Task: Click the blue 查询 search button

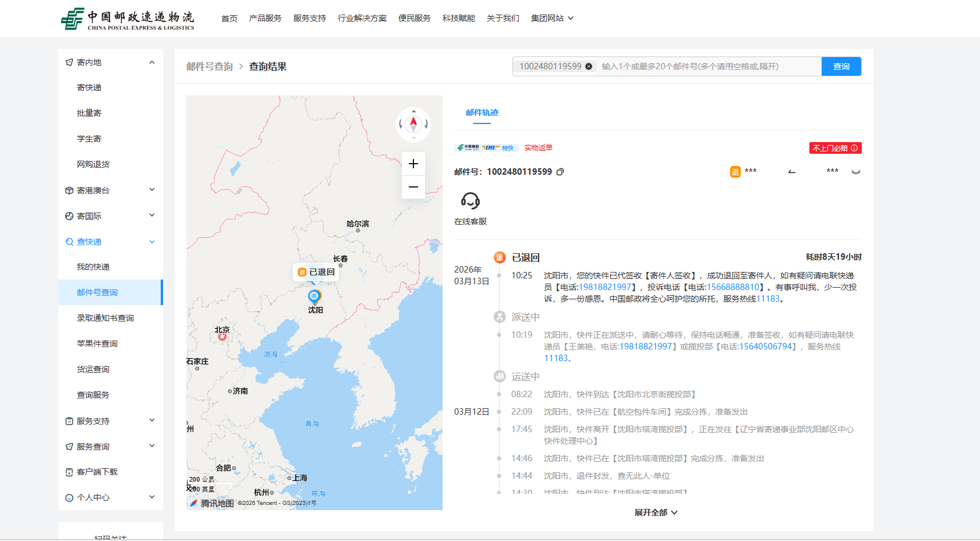Action: 841,66
